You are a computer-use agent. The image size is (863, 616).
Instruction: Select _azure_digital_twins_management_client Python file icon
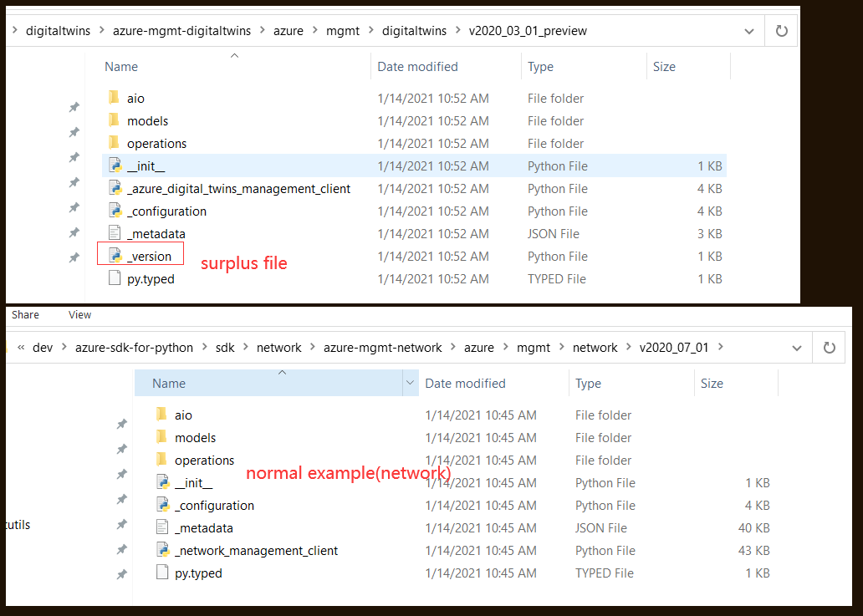click(115, 188)
